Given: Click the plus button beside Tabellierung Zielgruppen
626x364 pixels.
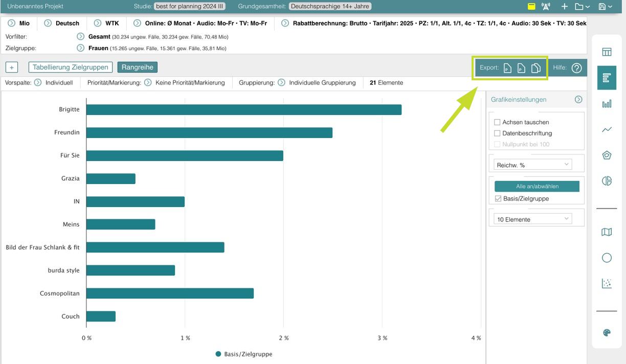Looking at the screenshot, I should (12, 67).
